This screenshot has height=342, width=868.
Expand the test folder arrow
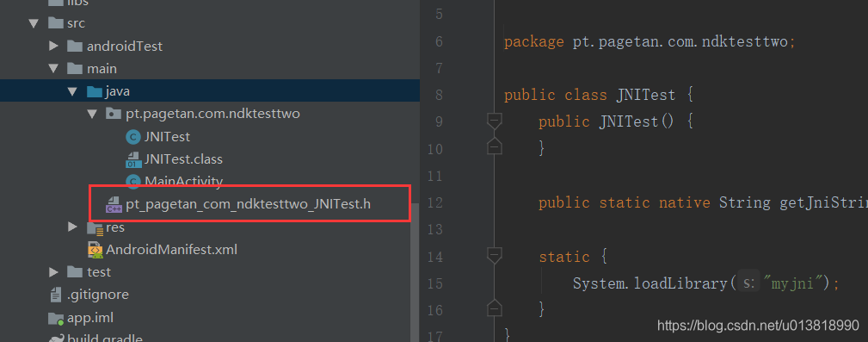coord(53,271)
